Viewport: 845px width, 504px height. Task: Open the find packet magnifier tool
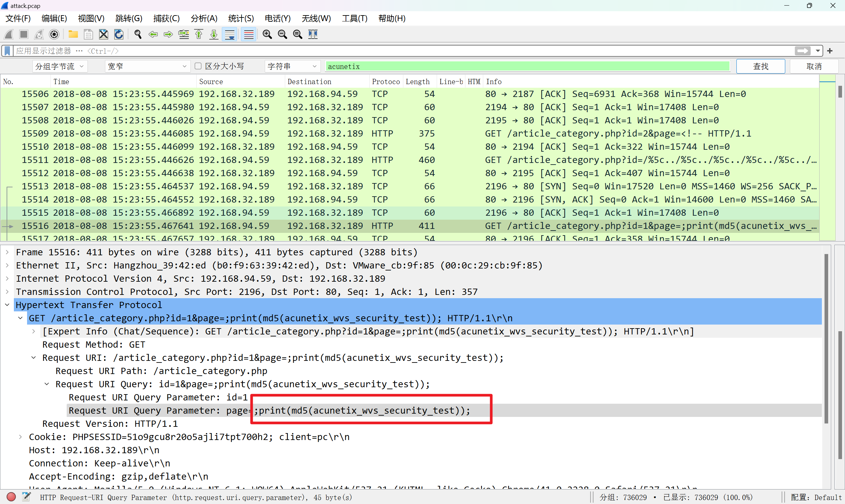[138, 34]
